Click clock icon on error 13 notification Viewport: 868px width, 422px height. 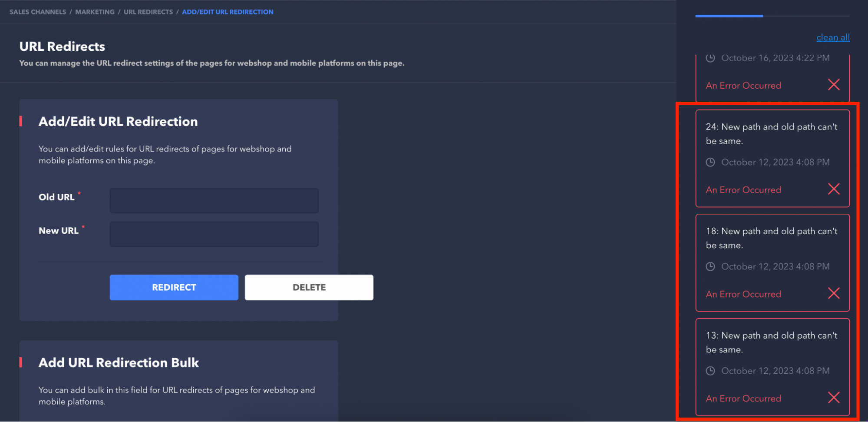pos(710,371)
